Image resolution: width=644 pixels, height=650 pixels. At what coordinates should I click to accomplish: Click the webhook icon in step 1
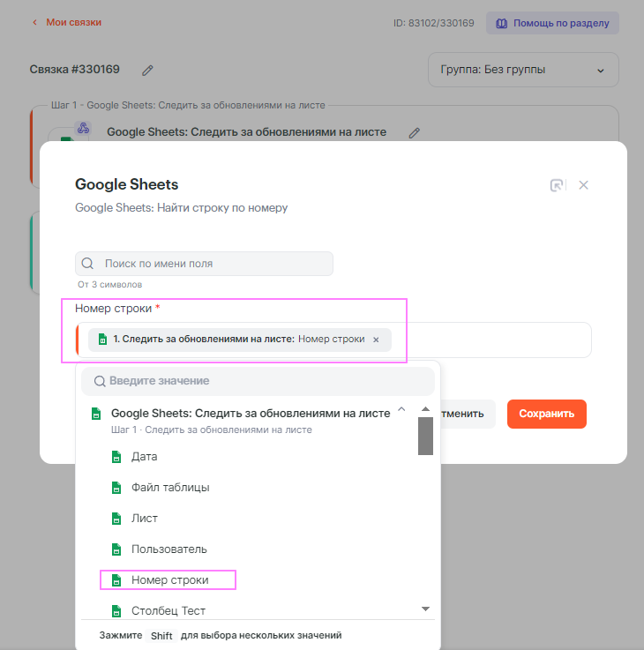(x=84, y=128)
